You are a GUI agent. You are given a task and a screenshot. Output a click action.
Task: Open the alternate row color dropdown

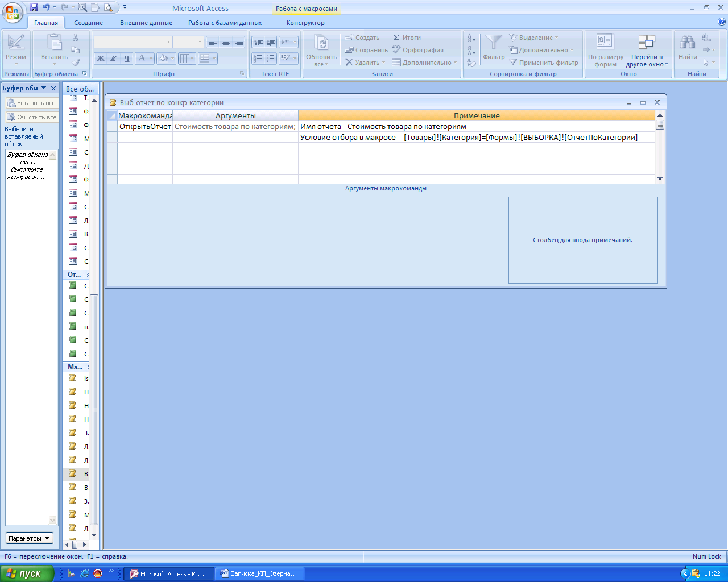[x=208, y=58]
